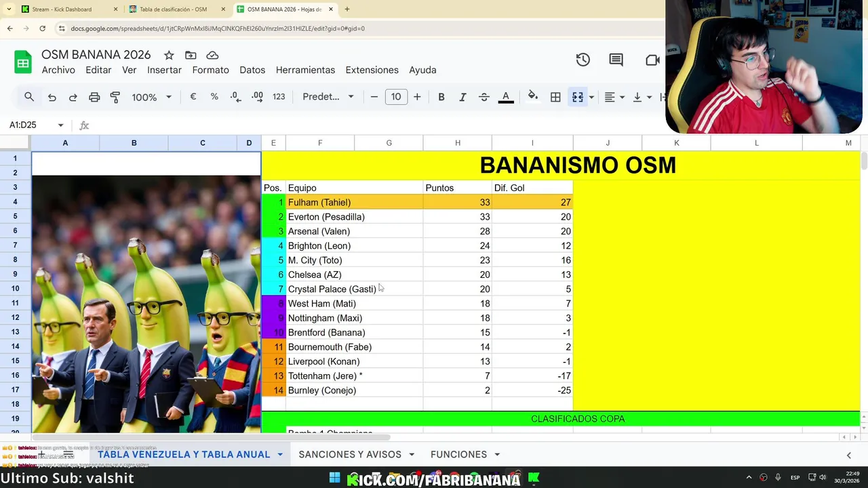Image resolution: width=868 pixels, height=488 pixels.
Task: Open SANCIONES Y AVISOS tab dropdown arrow
Action: [x=412, y=455]
